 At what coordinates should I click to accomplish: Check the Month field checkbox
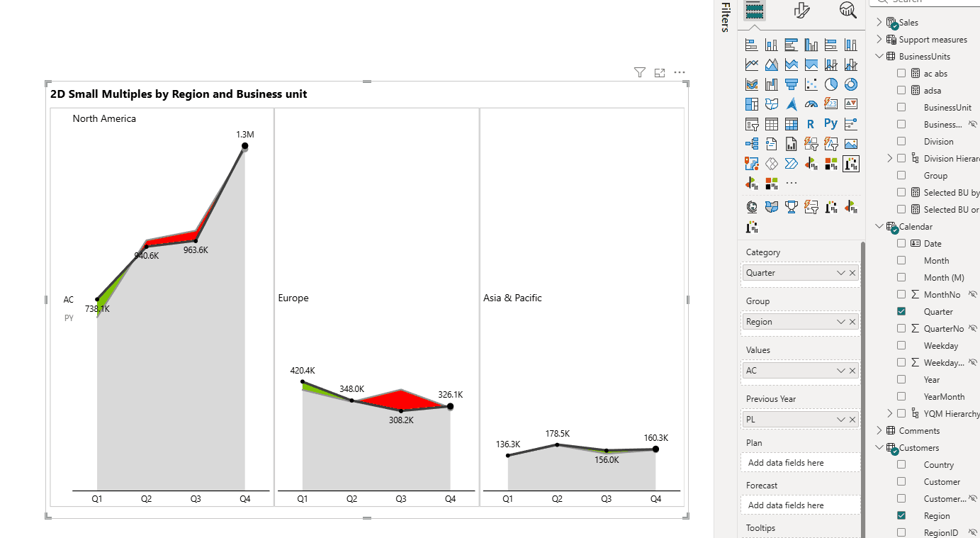[x=901, y=260]
